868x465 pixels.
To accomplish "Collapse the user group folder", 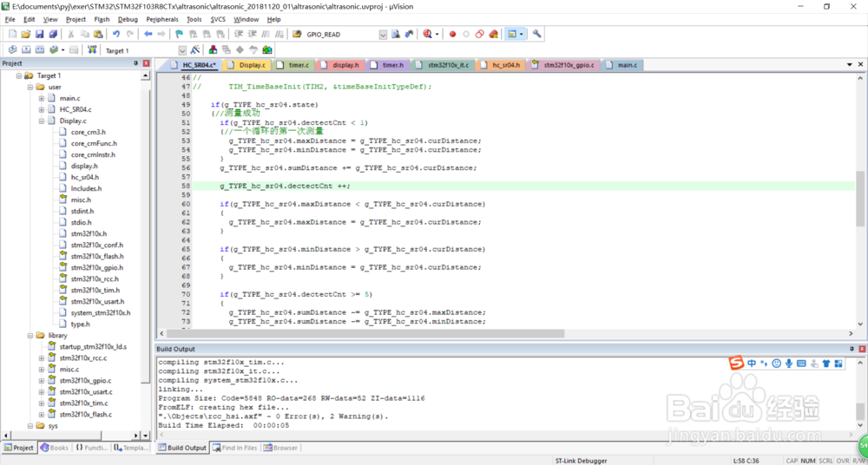I will pyautogui.click(x=30, y=87).
